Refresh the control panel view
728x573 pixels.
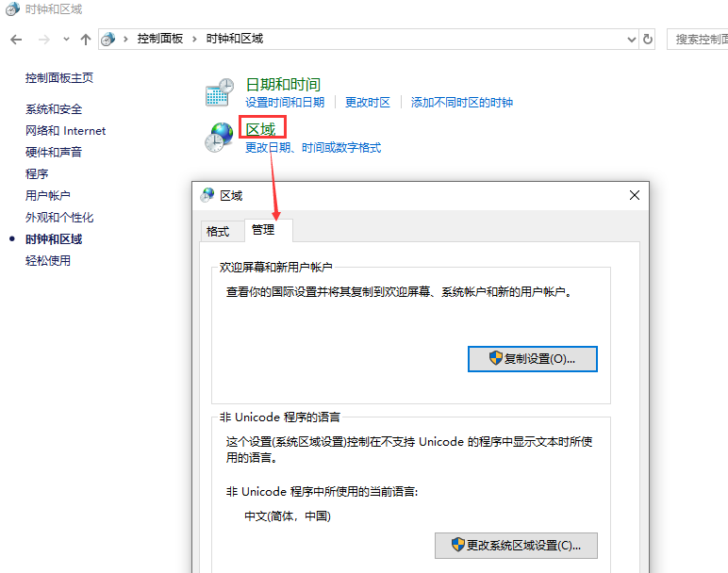click(648, 39)
